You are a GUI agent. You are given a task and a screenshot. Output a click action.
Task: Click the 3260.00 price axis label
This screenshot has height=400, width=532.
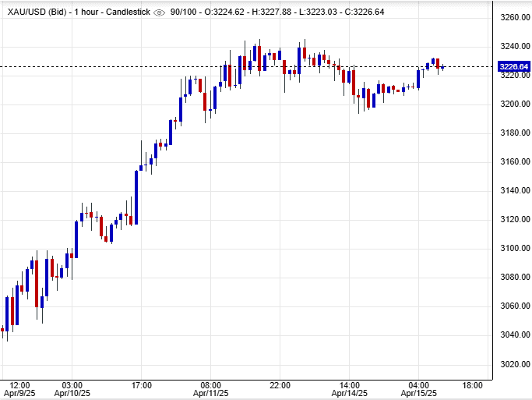[x=513, y=17]
